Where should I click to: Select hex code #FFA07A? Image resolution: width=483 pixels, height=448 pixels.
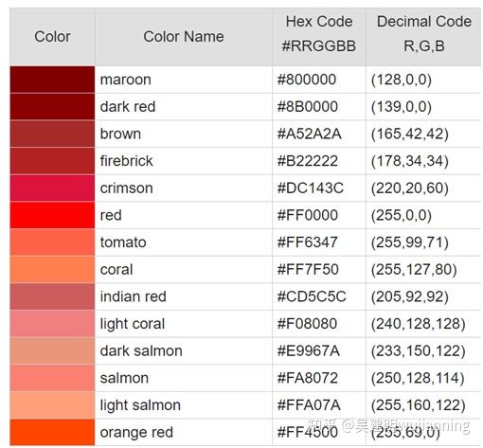(x=309, y=405)
